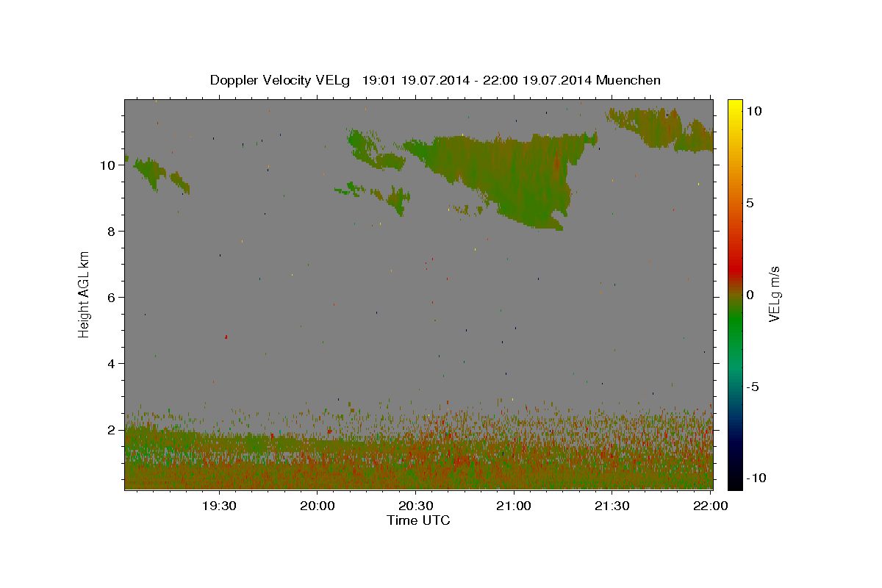The image size is (882, 588).
Task: Click the 'Time UTC' axis label
Action: point(418,520)
